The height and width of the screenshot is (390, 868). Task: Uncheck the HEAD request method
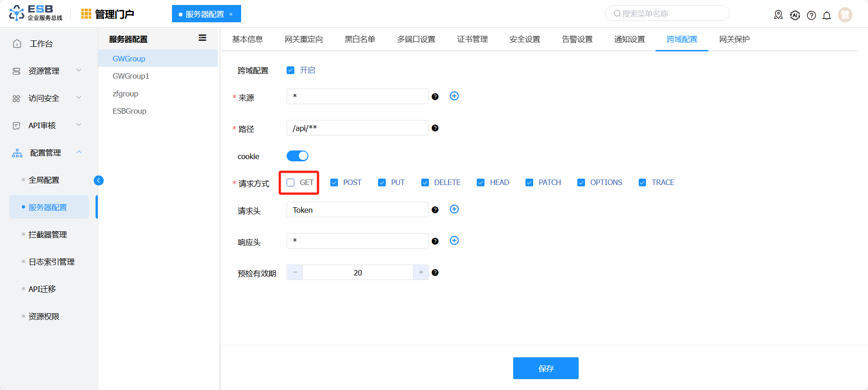480,182
